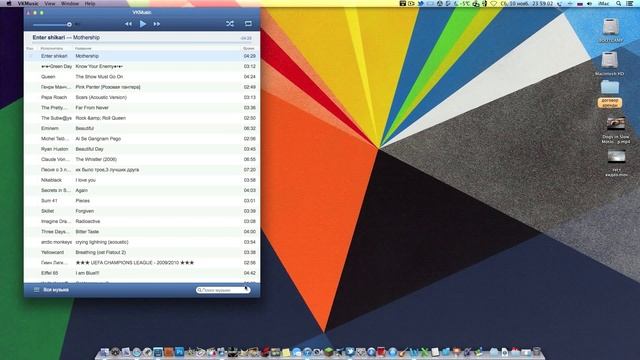Open the VKMusic menu in the menu bar

(x=27, y=3)
